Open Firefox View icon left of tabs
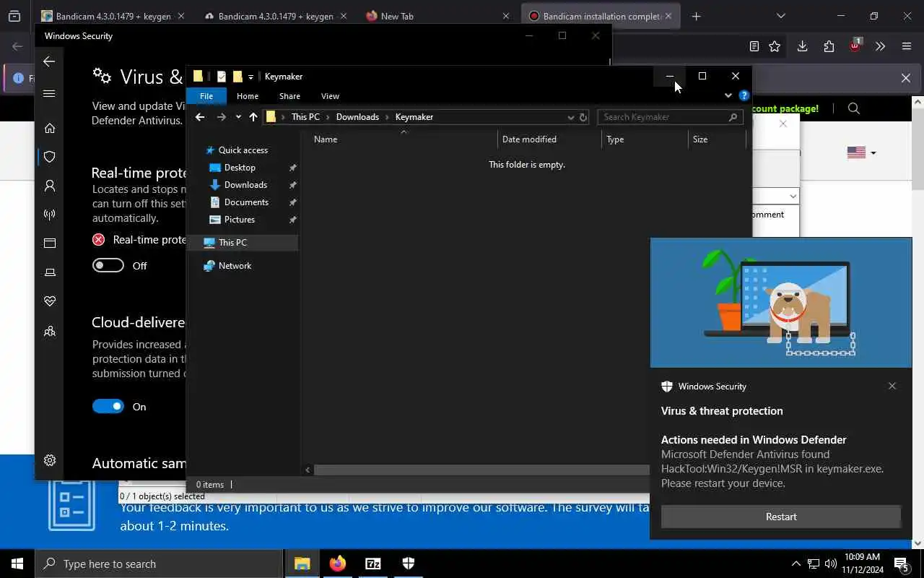Viewport: 924px width, 578px height. coord(14,16)
